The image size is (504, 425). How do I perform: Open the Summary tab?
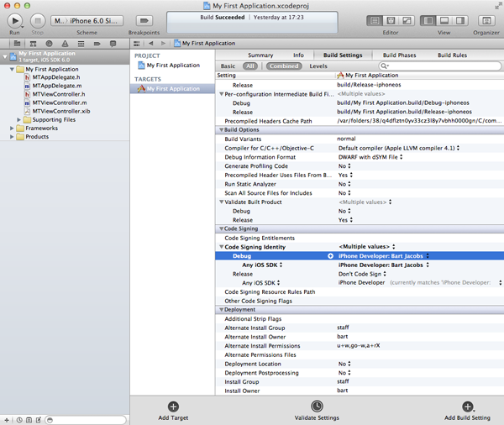(x=260, y=55)
